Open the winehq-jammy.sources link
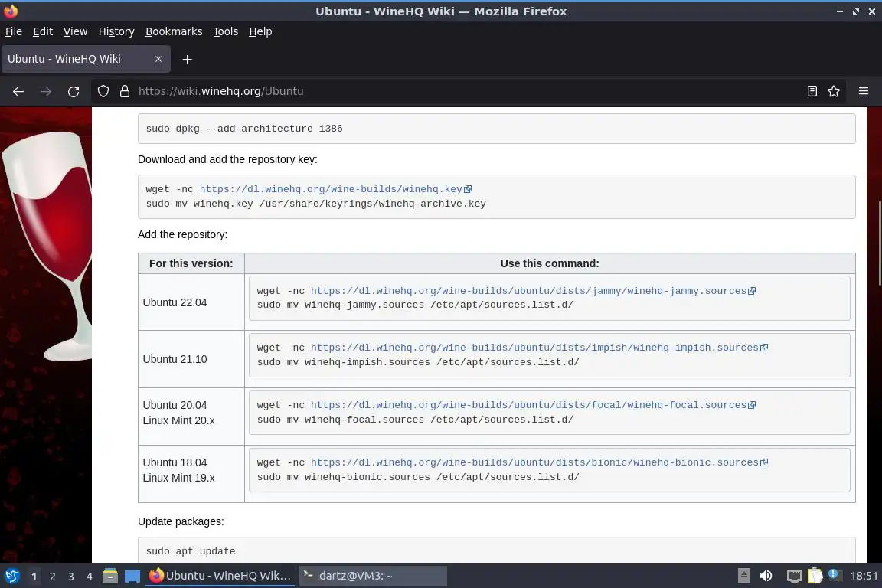The height and width of the screenshot is (588, 882). coord(528,291)
